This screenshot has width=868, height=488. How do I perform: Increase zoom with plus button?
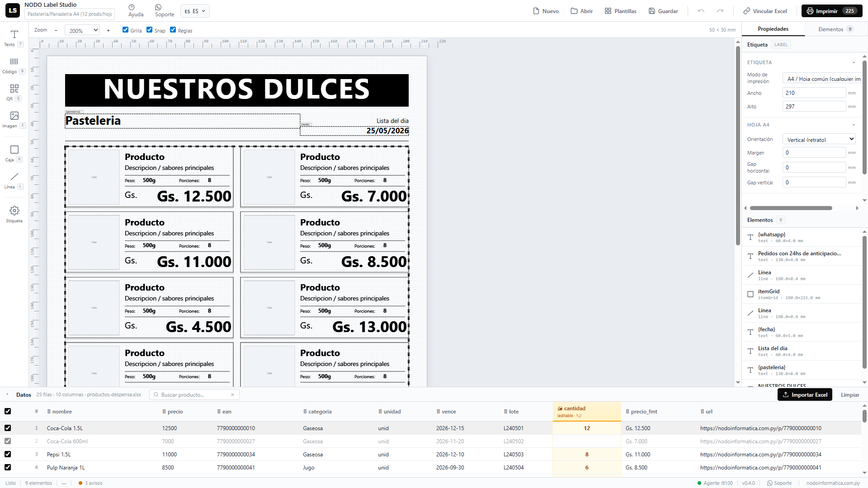[108, 30]
